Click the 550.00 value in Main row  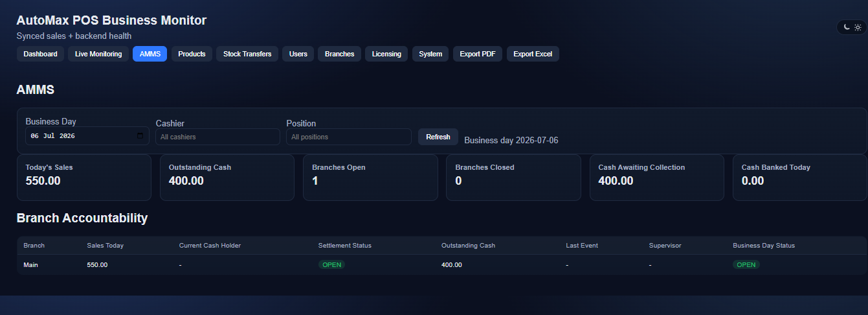coord(97,264)
